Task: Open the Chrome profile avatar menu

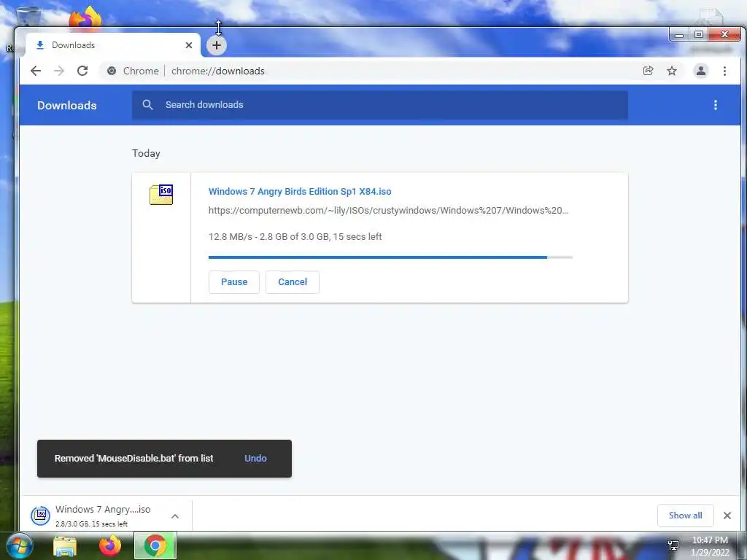Action: pyautogui.click(x=701, y=71)
